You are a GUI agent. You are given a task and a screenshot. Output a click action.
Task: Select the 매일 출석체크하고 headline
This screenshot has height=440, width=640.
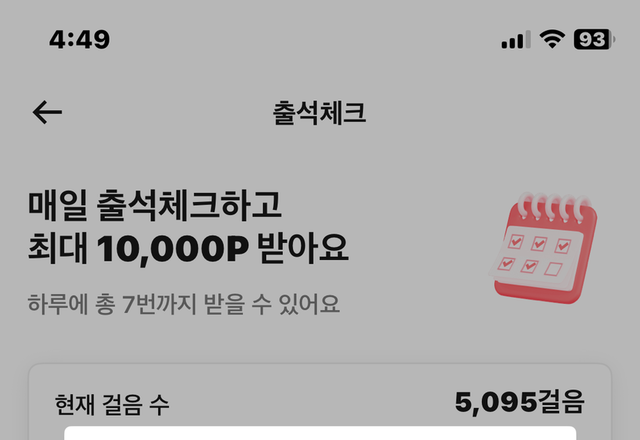click(x=155, y=205)
